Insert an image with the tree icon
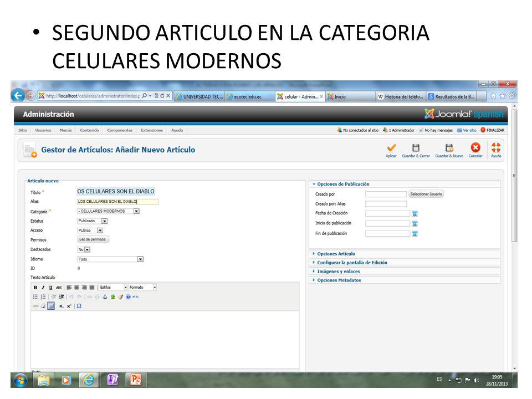Image resolution: width=532 pixels, height=399 pixels. pos(112,297)
